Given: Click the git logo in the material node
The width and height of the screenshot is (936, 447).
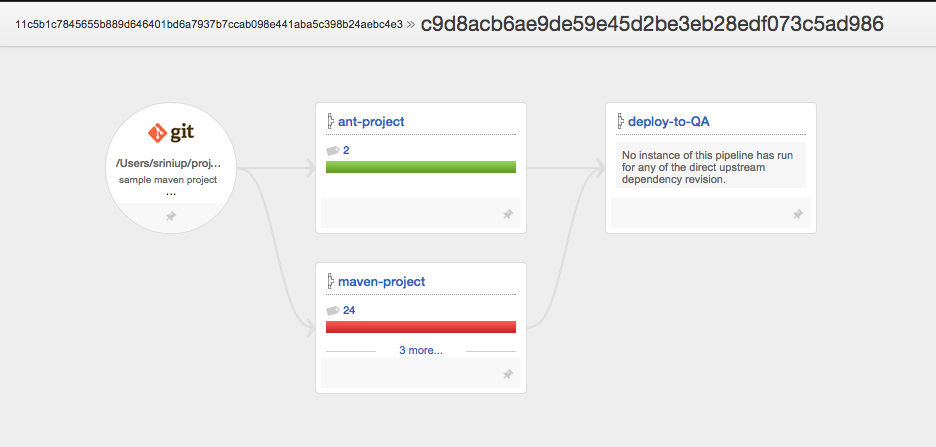Looking at the screenshot, I should (170, 132).
